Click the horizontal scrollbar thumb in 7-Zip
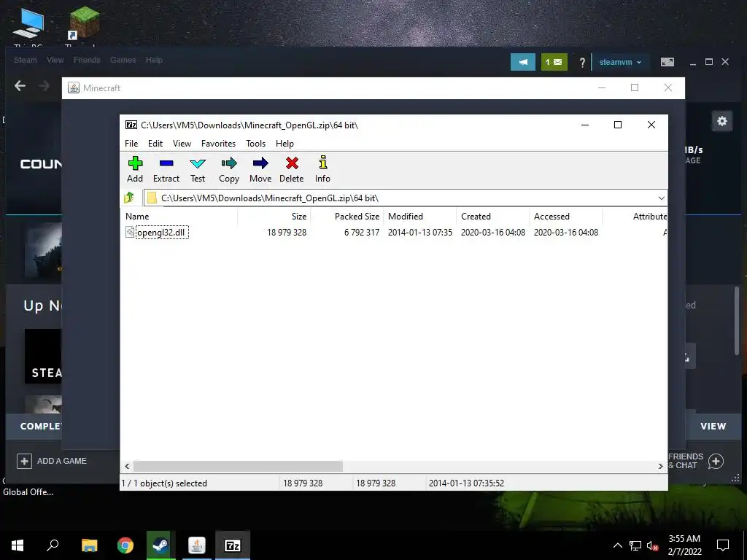 (x=238, y=466)
